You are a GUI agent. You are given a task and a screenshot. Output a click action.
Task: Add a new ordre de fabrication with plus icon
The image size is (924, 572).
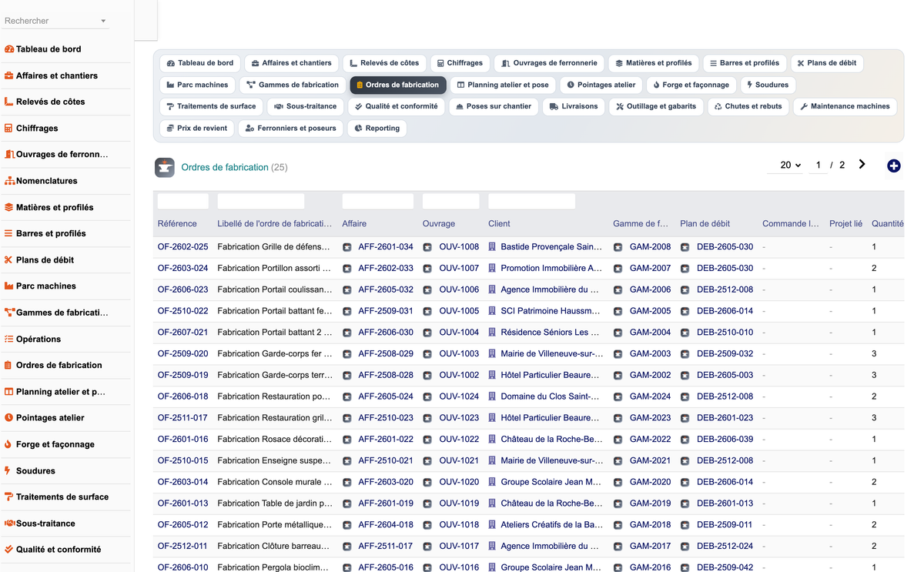(894, 166)
